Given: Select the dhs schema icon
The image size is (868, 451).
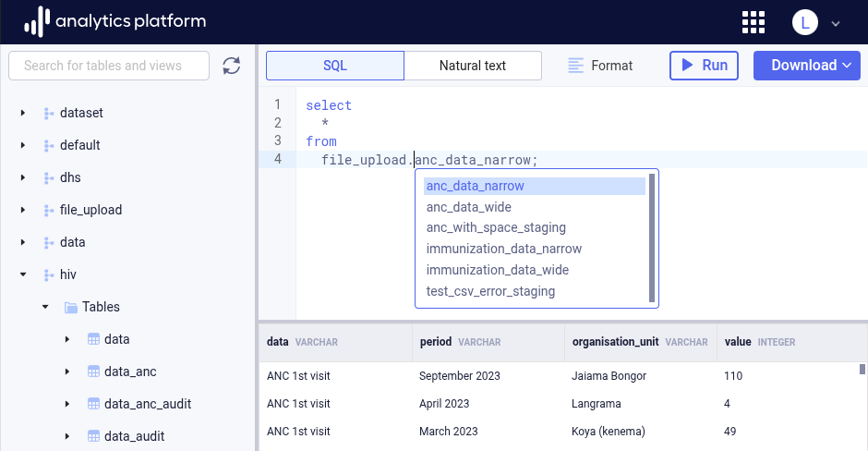Looking at the screenshot, I should coord(49,177).
